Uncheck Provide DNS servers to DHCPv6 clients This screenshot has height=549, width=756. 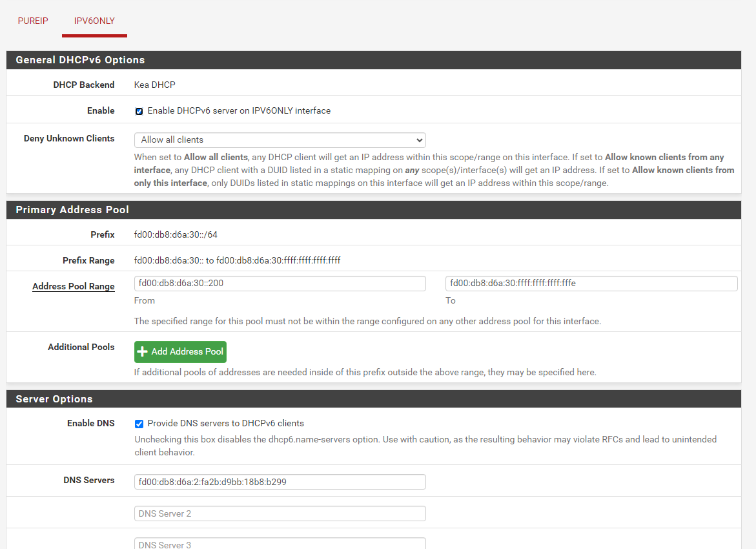139,424
